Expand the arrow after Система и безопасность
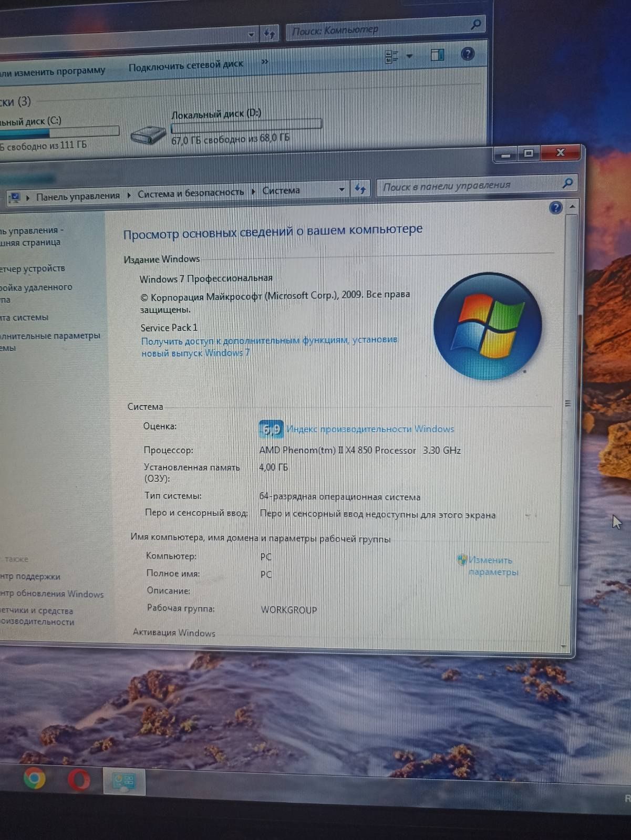Screen dimensions: 631x840 click(253, 192)
